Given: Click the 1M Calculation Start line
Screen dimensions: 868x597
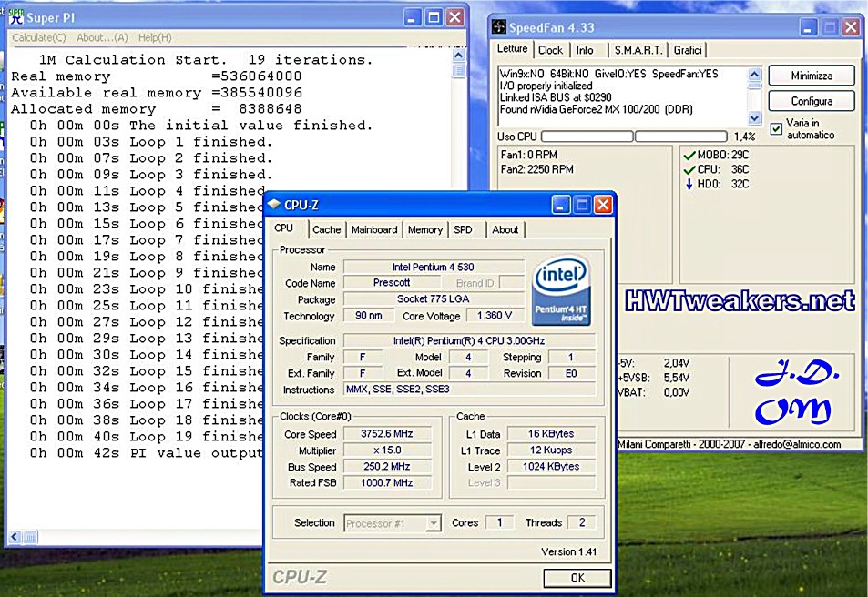Looking at the screenshot, I should (x=205, y=60).
